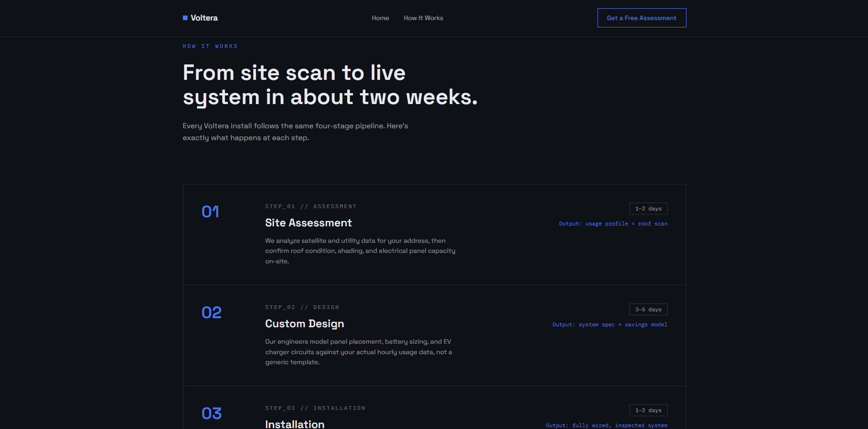Click the text 'Our engineers model panel placement'
Screen dimensions: 868x429
[359, 351]
